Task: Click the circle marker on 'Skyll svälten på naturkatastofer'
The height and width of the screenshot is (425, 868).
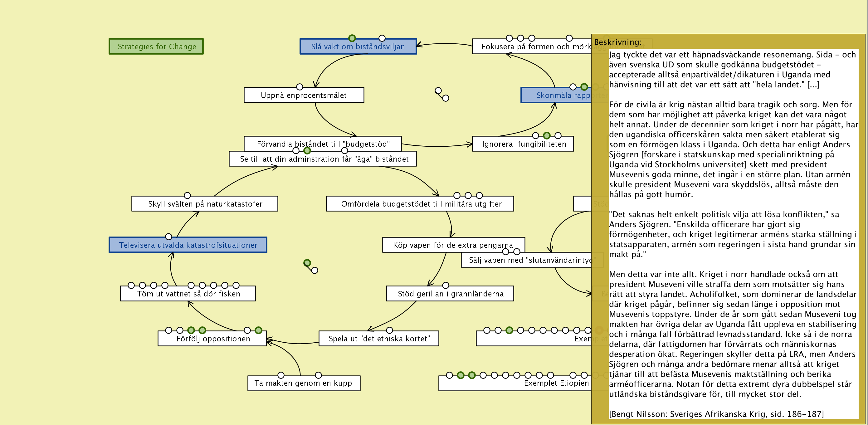Action: [187, 195]
